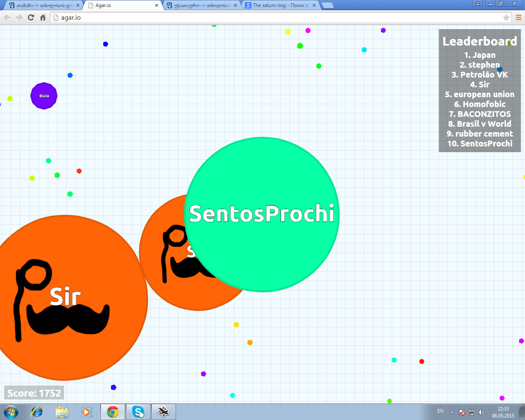
Task: Click the volume speaker tray icon
Action: (x=482, y=412)
